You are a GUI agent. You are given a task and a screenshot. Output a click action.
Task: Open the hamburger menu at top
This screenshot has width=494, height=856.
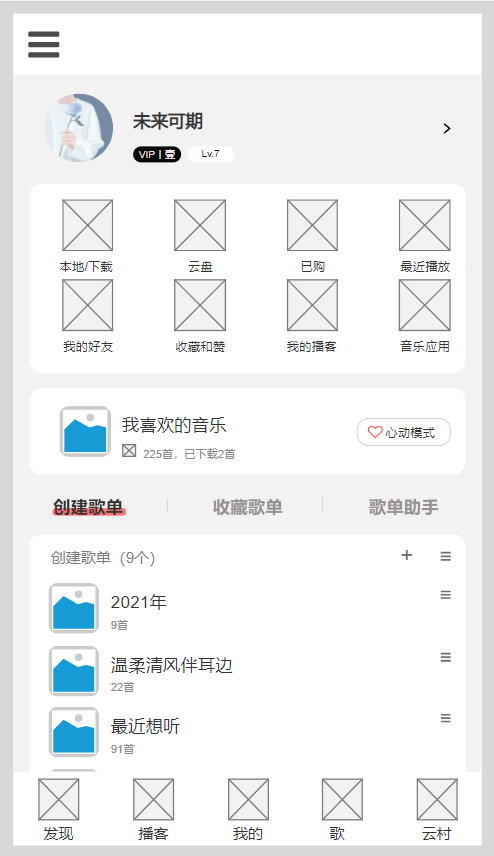tap(44, 44)
